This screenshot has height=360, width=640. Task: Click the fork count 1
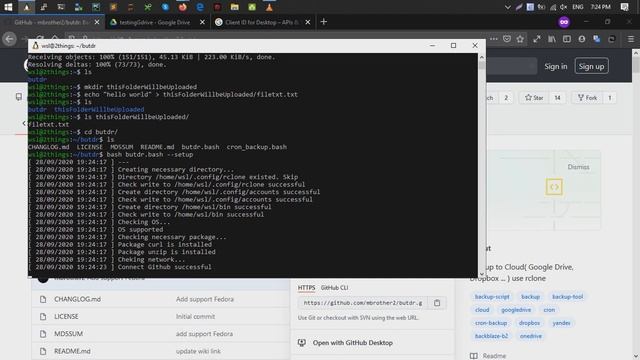tap(610, 98)
